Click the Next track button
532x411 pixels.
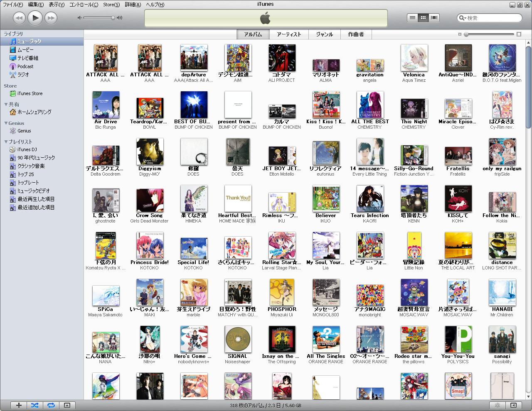click(51, 17)
